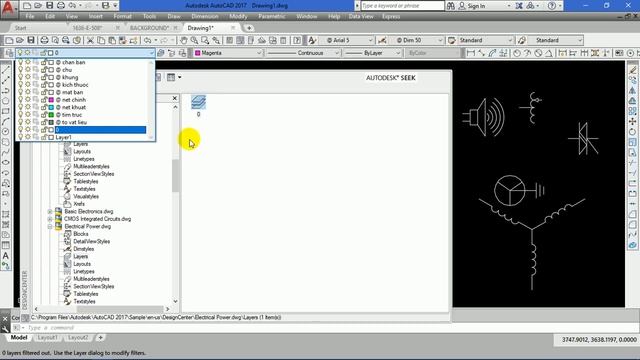Click cyan color swatch of net khuat layer
Screen dimensions: 640x360
coord(51,107)
